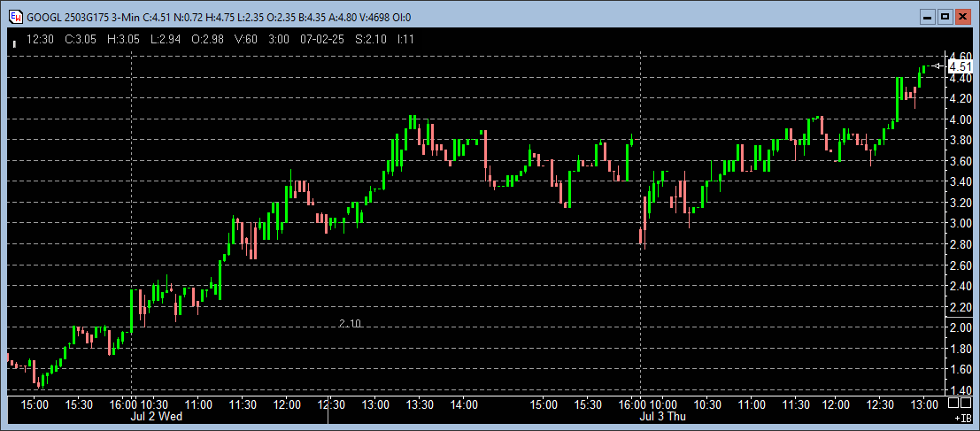The height and width of the screenshot is (431, 980).
Task: Click the Jul 3 Thu date label
Action: pyautogui.click(x=665, y=416)
